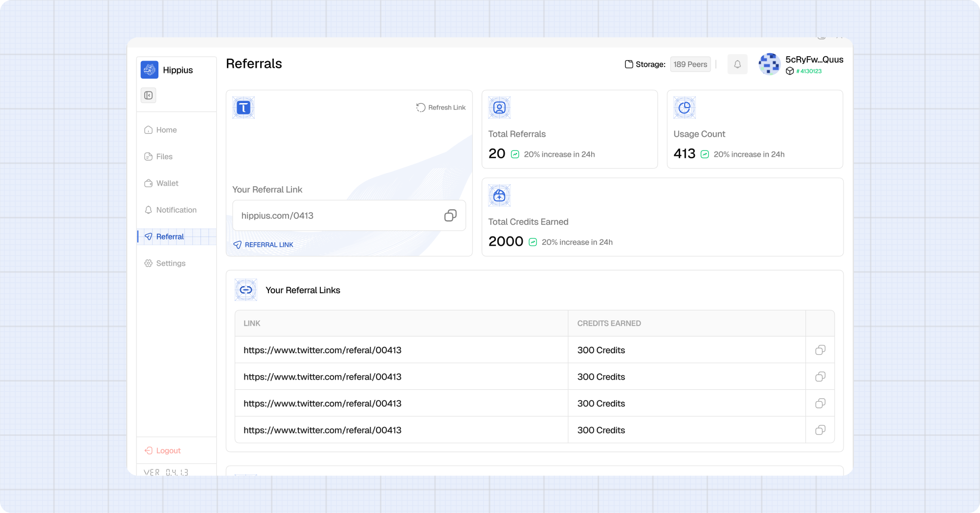
Task: Click the Total Credits Earned icon
Action: [x=499, y=195]
